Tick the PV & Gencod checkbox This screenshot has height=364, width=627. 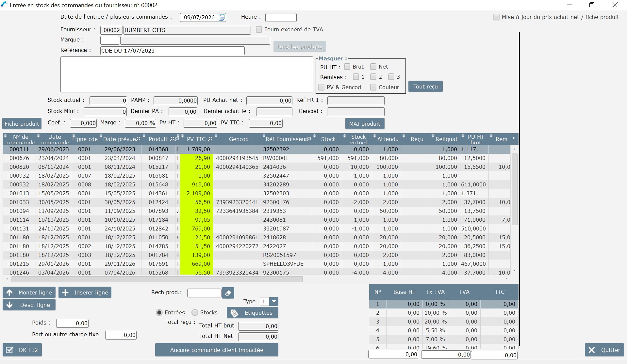322,87
